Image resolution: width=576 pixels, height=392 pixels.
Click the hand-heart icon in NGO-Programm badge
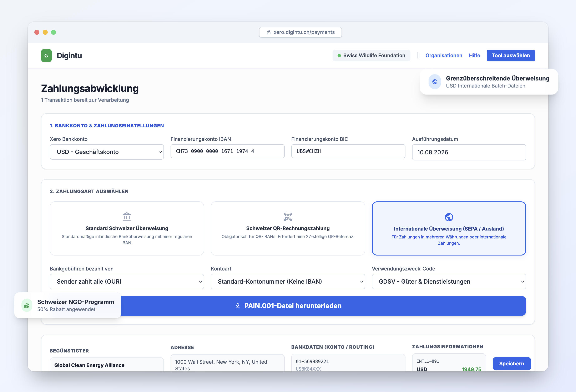(x=27, y=305)
